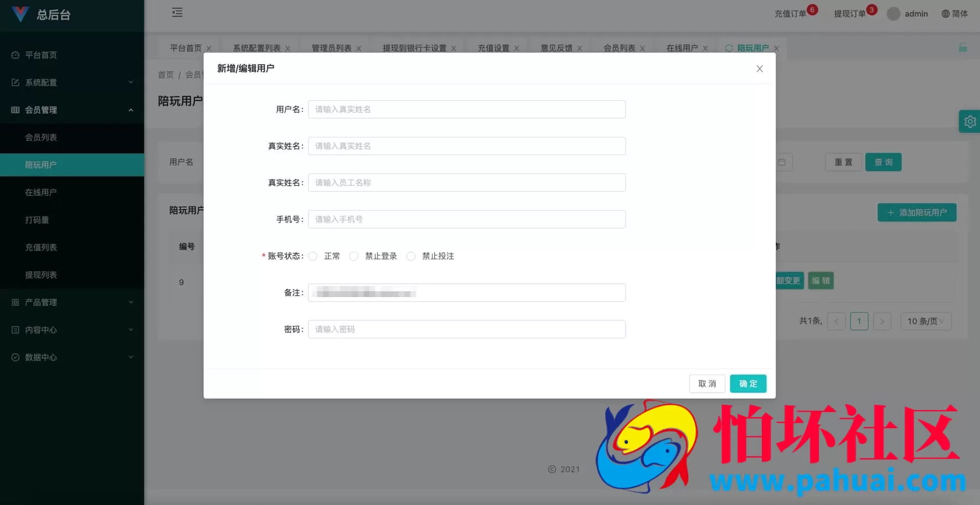Click the 添加陪玩用户 button

917,213
